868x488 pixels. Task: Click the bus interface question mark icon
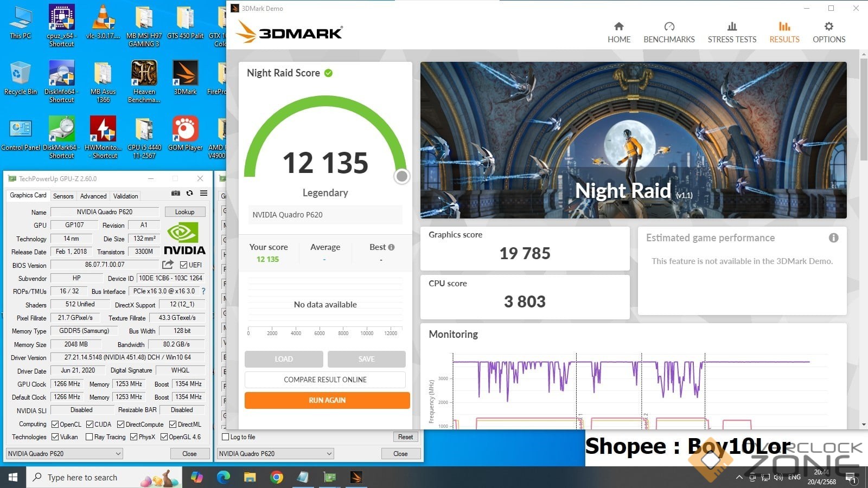coord(203,291)
